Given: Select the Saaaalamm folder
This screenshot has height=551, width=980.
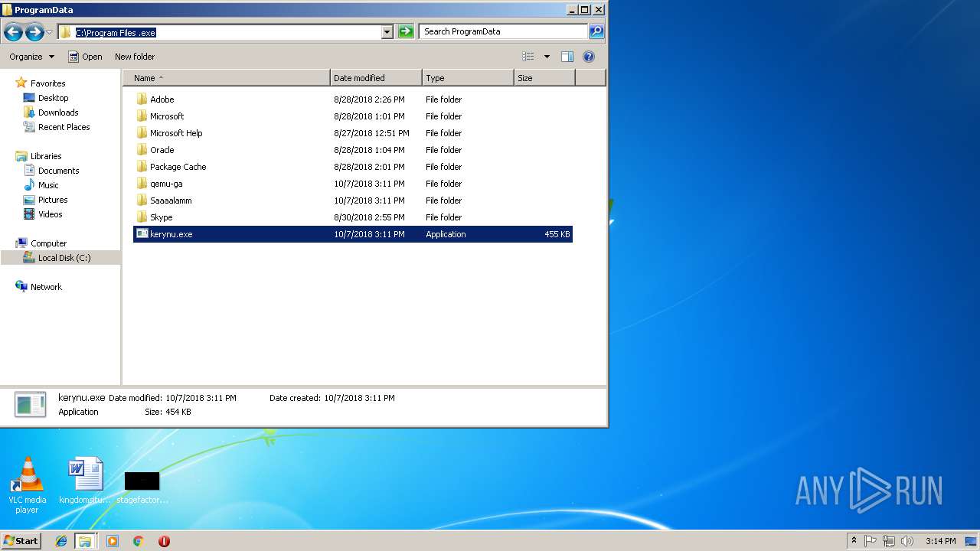Looking at the screenshot, I should 164,201.
